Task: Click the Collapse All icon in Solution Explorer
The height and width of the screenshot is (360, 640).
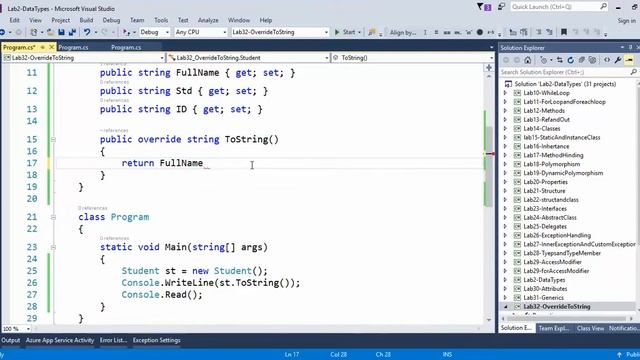Action: coord(581,60)
